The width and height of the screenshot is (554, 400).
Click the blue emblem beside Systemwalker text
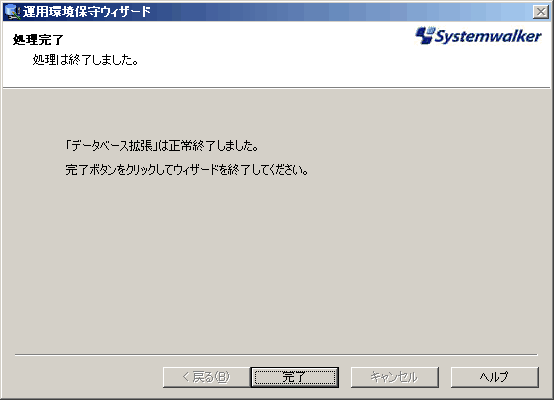[x=424, y=35]
